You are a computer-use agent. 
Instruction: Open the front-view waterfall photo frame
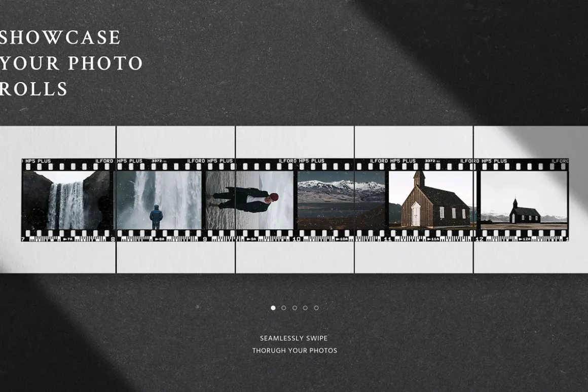point(67,200)
